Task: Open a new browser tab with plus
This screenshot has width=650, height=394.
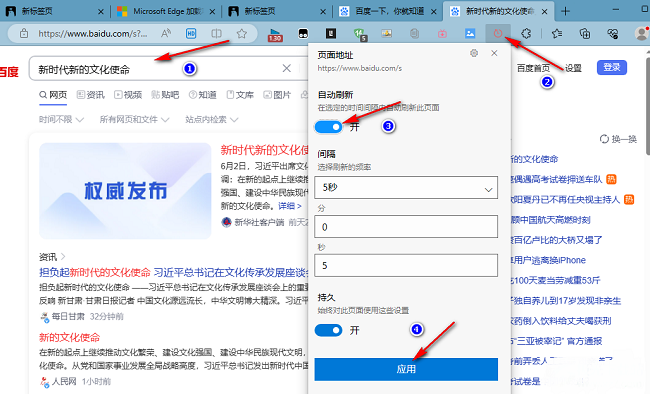Action: click(x=565, y=11)
